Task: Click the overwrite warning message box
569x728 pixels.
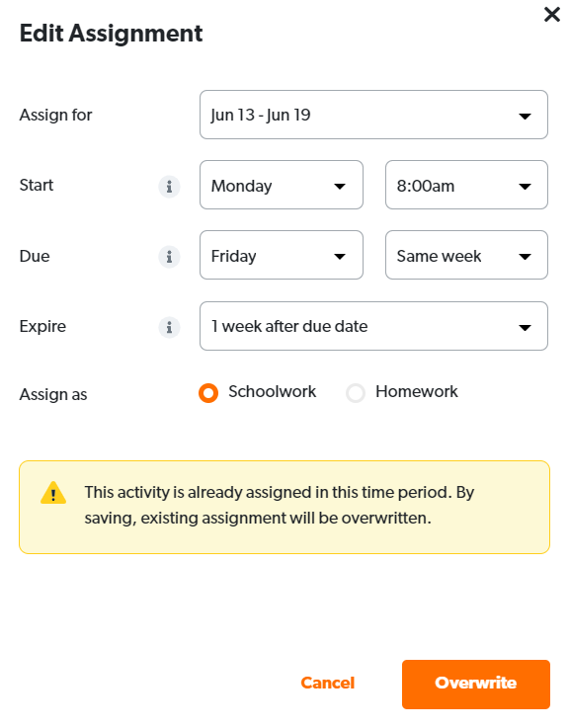Action: (x=284, y=507)
